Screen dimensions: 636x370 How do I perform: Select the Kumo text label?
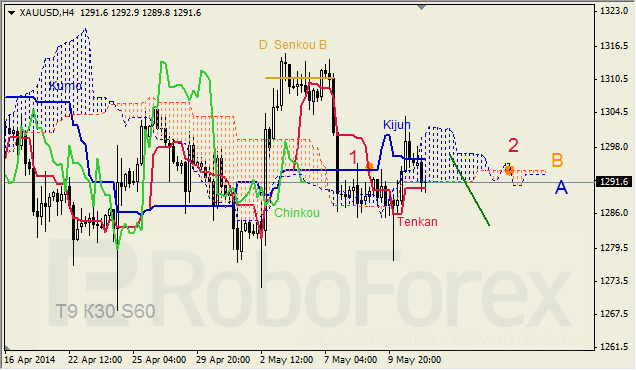pyautogui.click(x=65, y=86)
